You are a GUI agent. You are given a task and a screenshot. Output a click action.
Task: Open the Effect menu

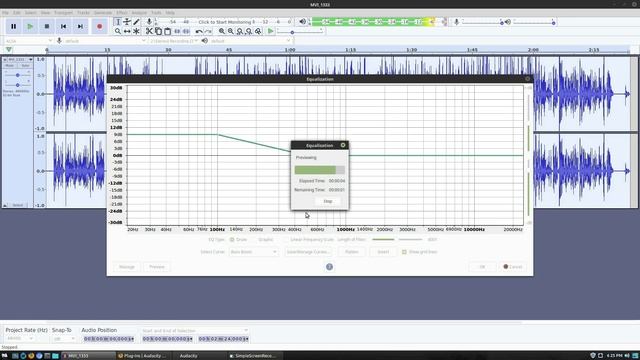(122, 13)
